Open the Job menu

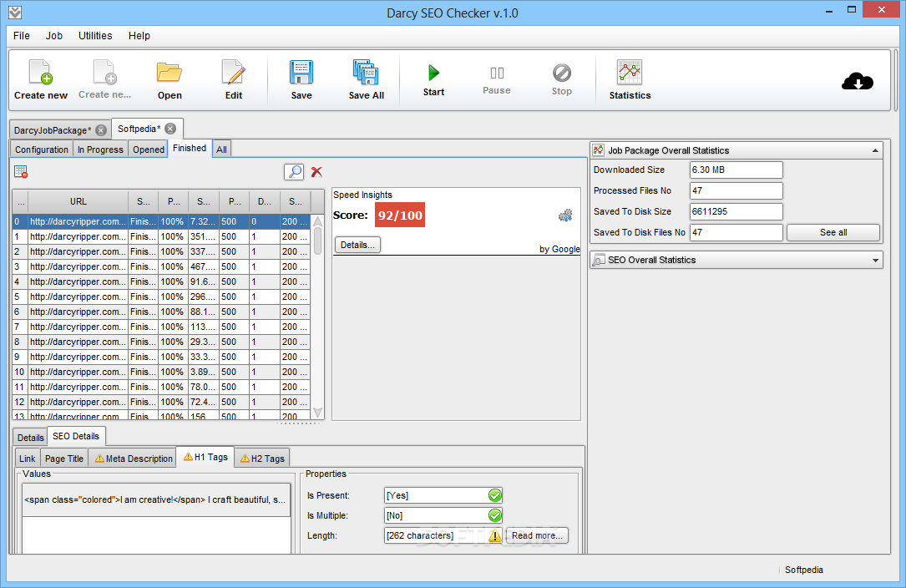coord(54,35)
